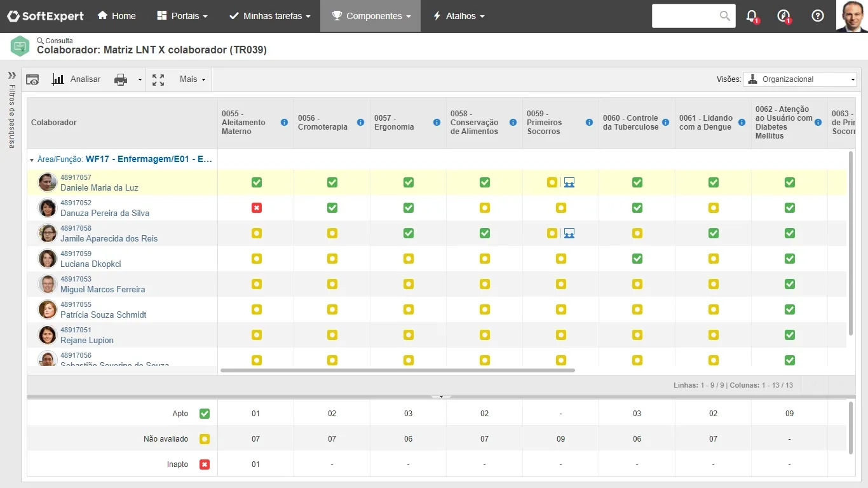Screen dimensions: 868x488
Task: Click the notifications bell icon
Action: tap(751, 16)
